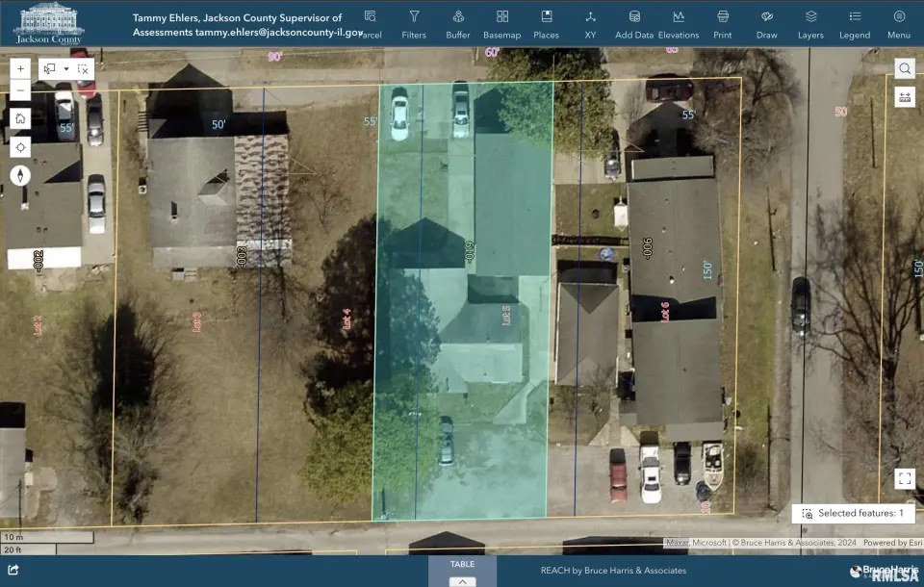Expand the select tool dropdown arrow
The width and height of the screenshot is (924, 587).
pyautogui.click(x=66, y=69)
